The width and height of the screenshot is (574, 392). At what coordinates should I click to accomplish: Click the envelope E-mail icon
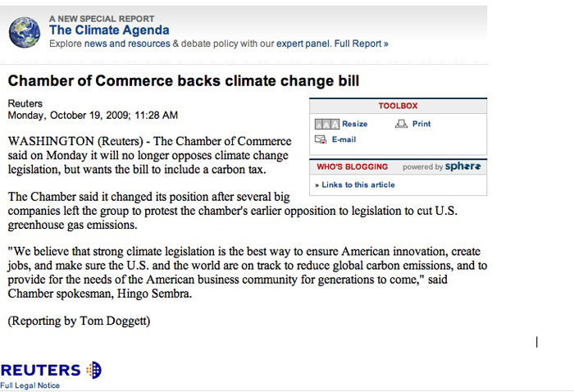tap(321, 139)
